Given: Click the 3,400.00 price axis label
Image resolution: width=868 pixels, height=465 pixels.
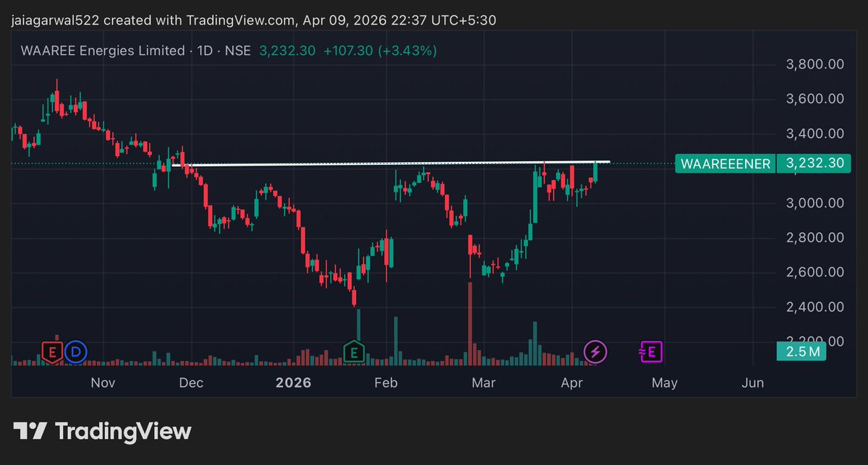Looking at the screenshot, I should (815, 134).
